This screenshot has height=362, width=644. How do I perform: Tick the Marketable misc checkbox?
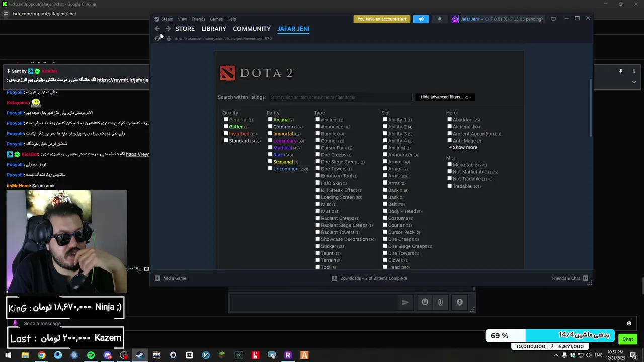tap(450, 164)
